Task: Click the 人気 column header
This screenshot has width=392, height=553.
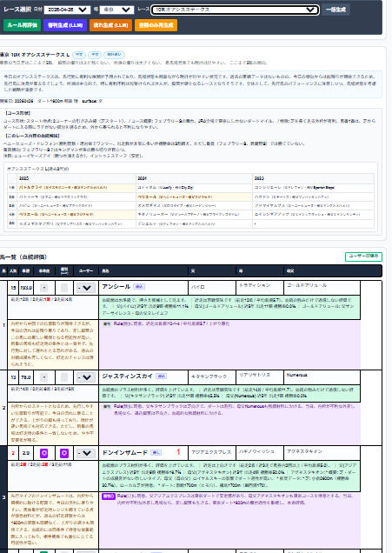Action: (x=13, y=271)
